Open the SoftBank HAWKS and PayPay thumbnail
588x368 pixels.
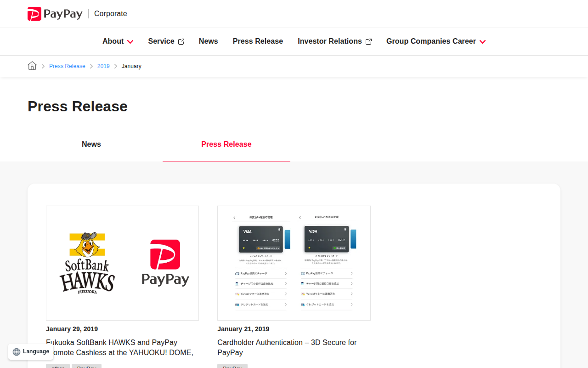click(x=122, y=263)
